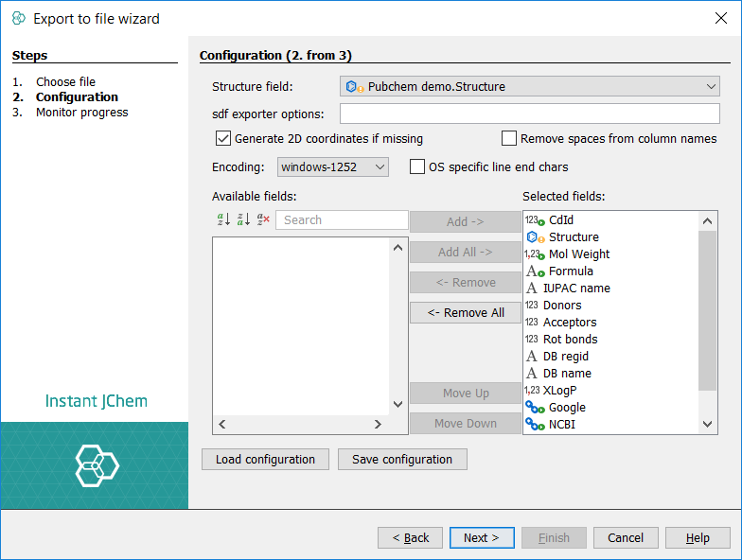Click the Google link field icon

535,408
